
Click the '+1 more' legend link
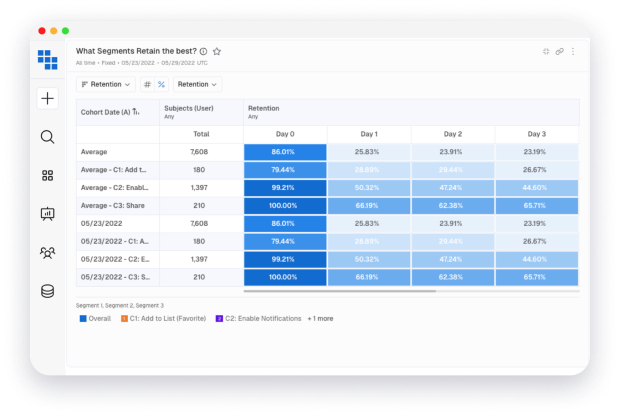[322, 318]
